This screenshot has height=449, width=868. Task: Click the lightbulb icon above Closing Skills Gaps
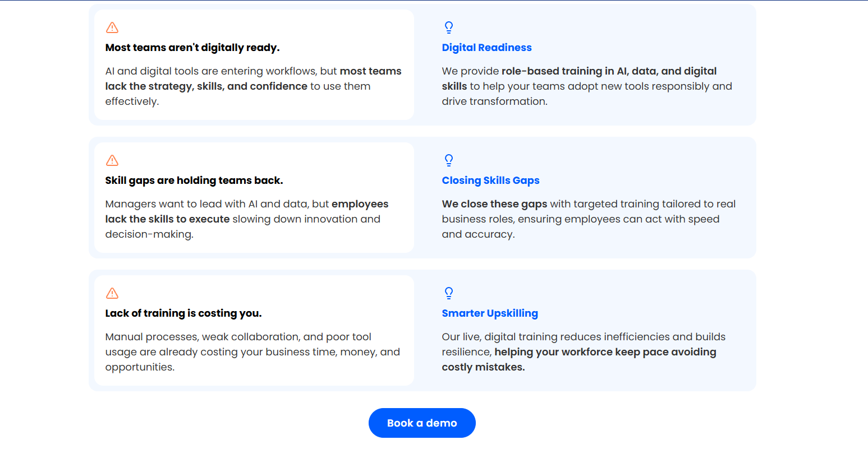[449, 160]
